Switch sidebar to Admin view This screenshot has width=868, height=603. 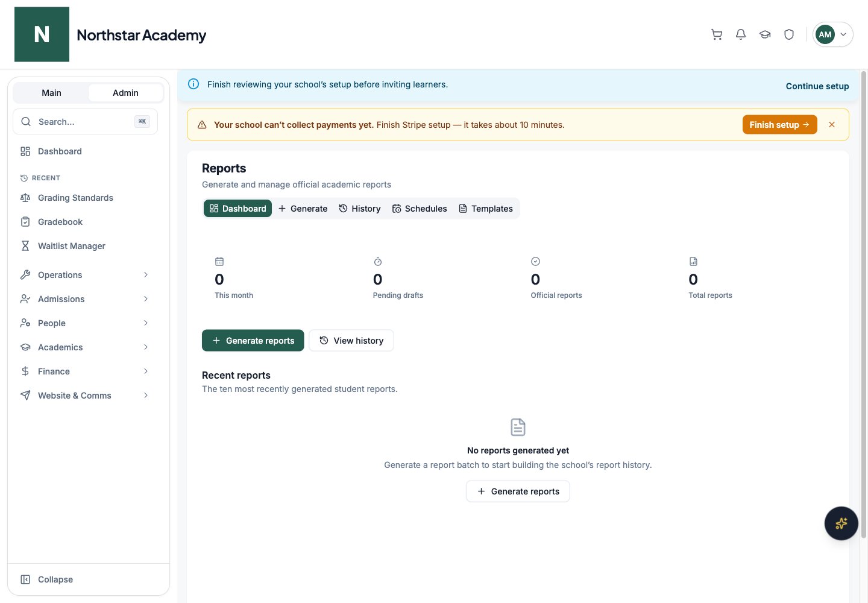point(125,93)
